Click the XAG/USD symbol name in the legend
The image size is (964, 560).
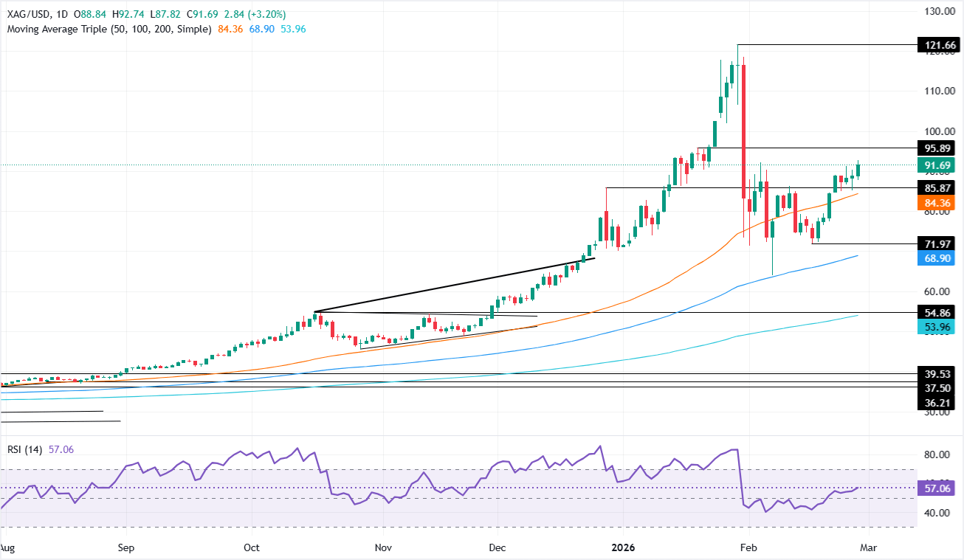coord(26,13)
